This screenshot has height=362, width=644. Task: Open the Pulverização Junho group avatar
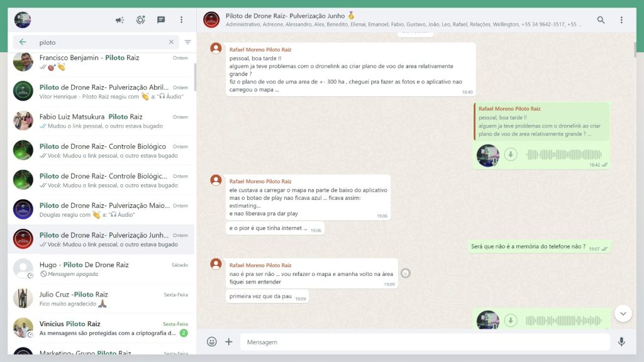pos(211,19)
